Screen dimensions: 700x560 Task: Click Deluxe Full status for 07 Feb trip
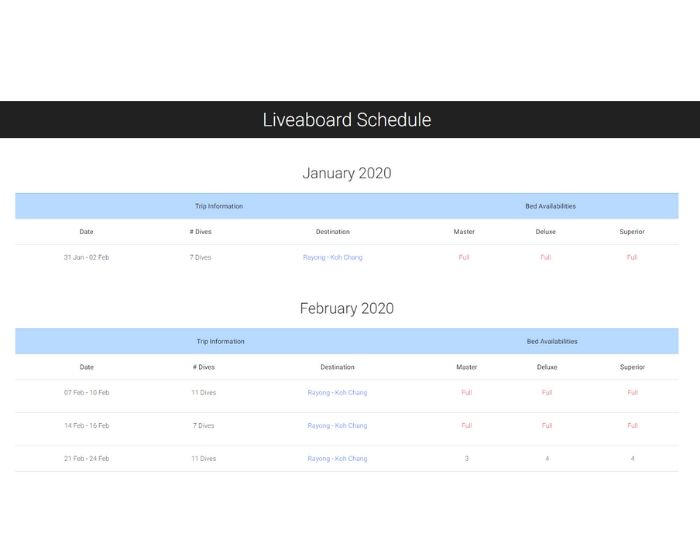tap(547, 393)
